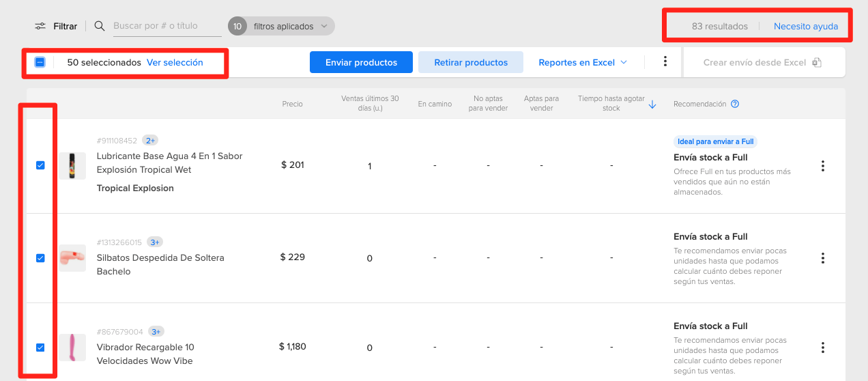Screen dimensions: 868x381
Task: Click Envía stock a Full in the Vibrador row
Action: [710, 326]
